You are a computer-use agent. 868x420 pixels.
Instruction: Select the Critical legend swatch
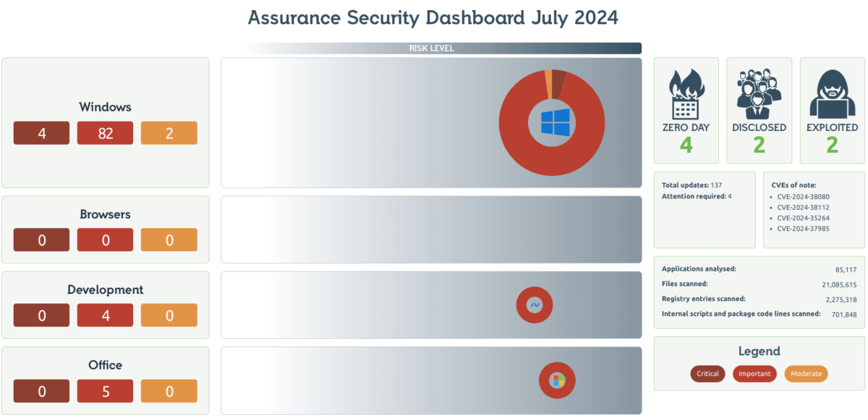tap(707, 374)
